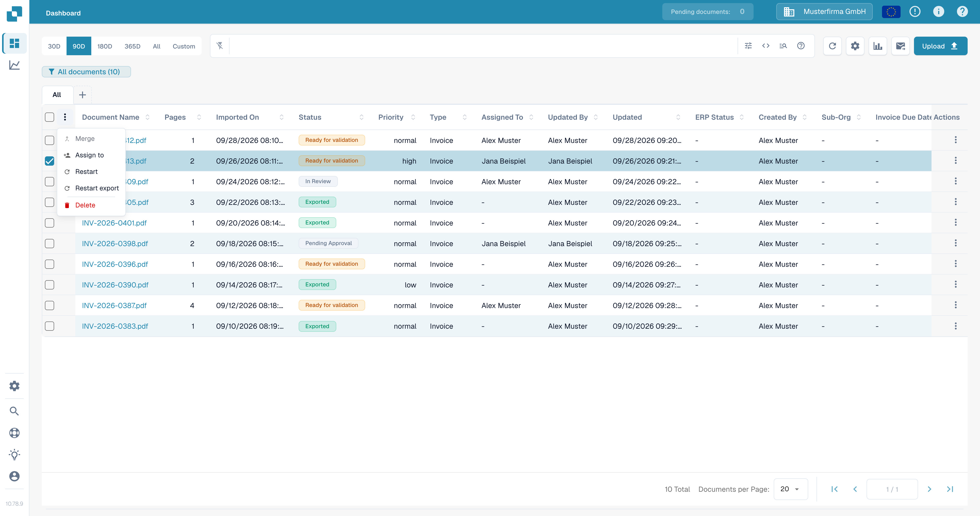Viewport: 980px width, 516px height.
Task: Sort by the Status column arrows
Action: 361,117
